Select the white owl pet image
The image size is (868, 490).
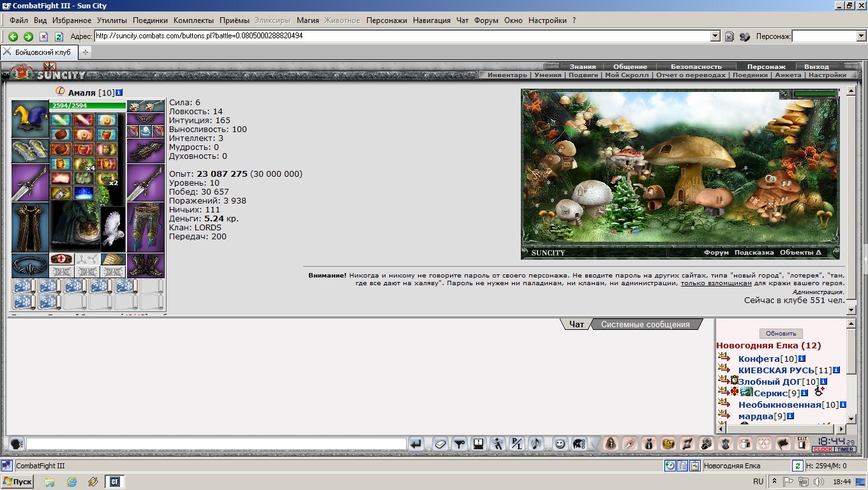114,228
